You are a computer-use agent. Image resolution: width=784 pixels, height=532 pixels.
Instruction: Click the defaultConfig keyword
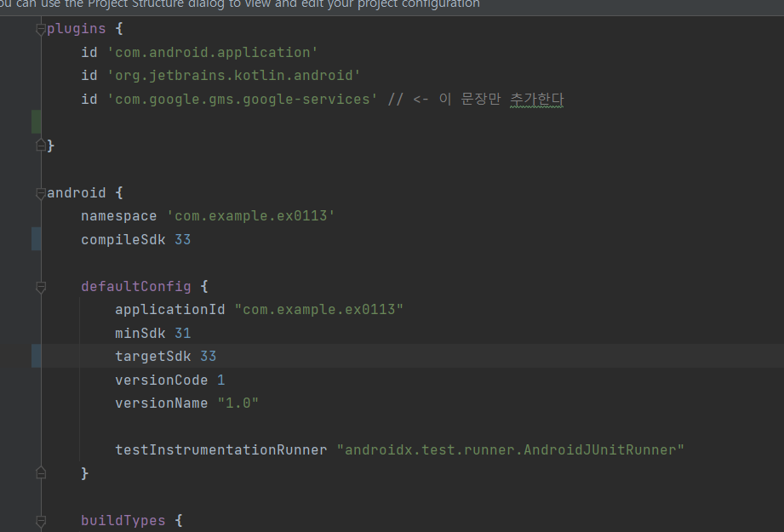tap(136, 287)
